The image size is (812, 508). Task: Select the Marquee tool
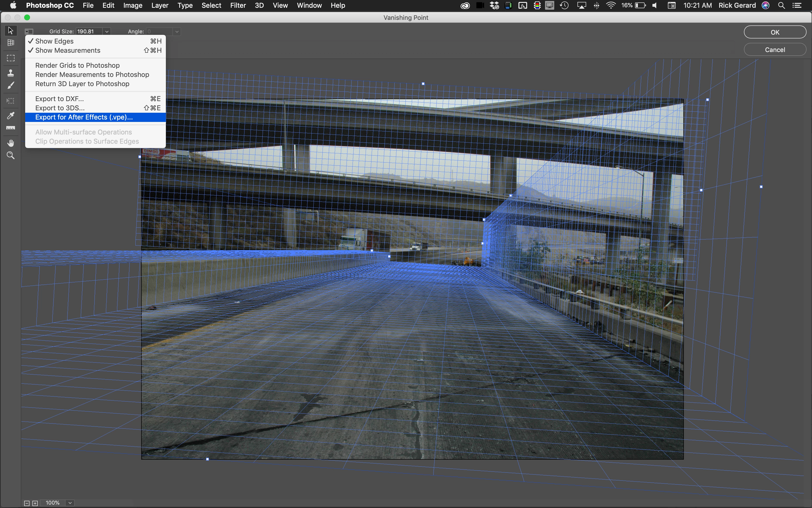10,58
